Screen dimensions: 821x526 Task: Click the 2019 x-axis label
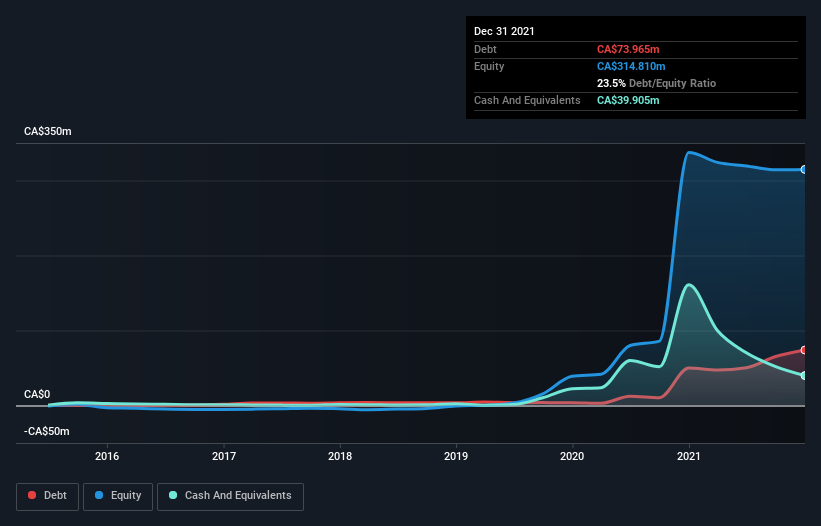pyautogui.click(x=456, y=456)
